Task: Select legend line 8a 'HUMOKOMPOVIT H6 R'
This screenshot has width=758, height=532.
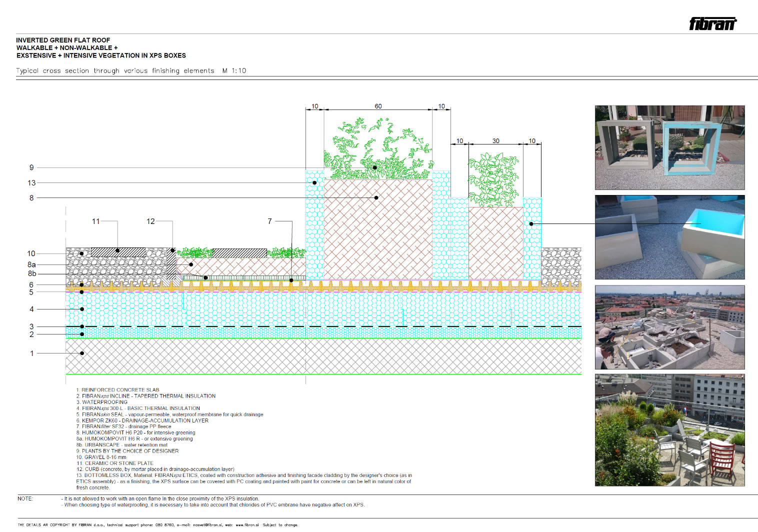Action: [x=134, y=438]
